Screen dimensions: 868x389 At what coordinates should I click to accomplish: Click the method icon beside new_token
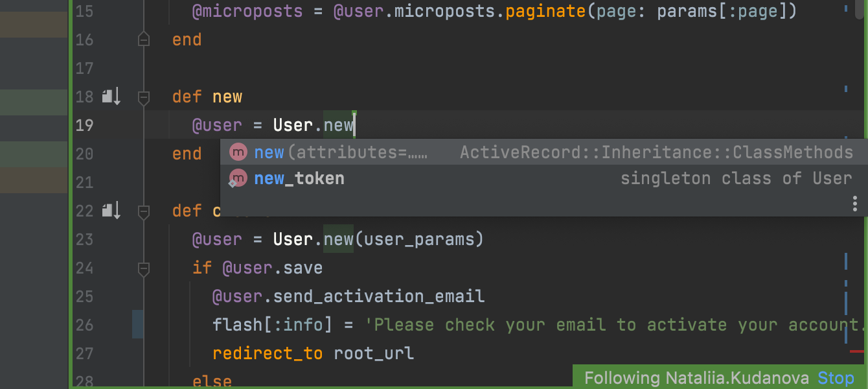(238, 178)
